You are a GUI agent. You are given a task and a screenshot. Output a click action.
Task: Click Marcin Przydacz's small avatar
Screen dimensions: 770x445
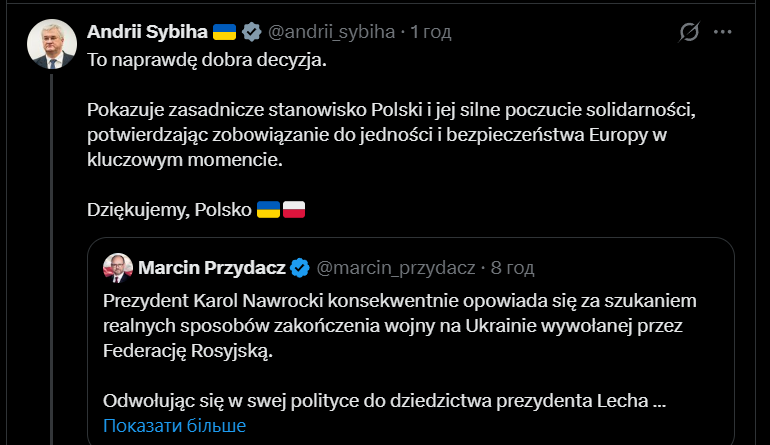pyautogui.click(x=119, y=267)
